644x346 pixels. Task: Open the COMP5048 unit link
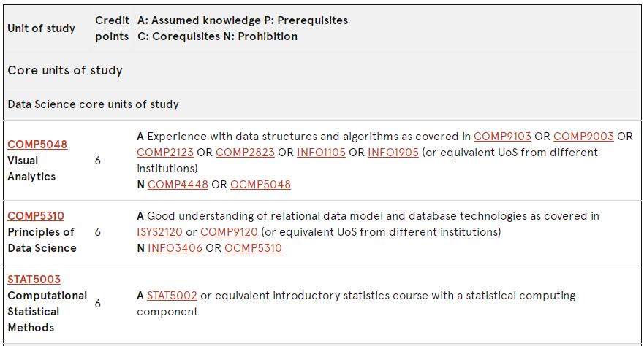tap(37, 145)
